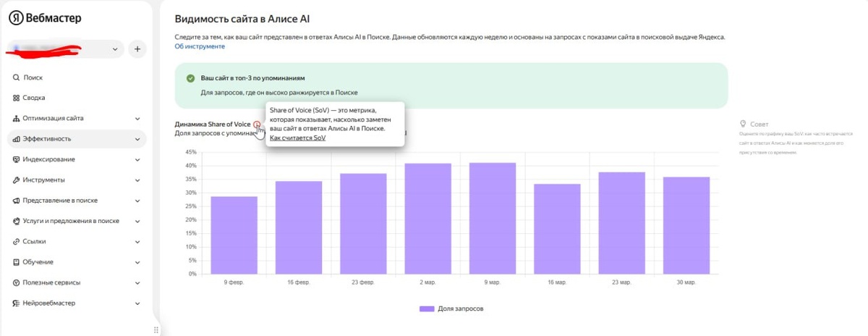This screenshot has width=868, height=336.
Task: Expand Эффективность chevron
Action: pyautogui.click(x=137, y=139)
